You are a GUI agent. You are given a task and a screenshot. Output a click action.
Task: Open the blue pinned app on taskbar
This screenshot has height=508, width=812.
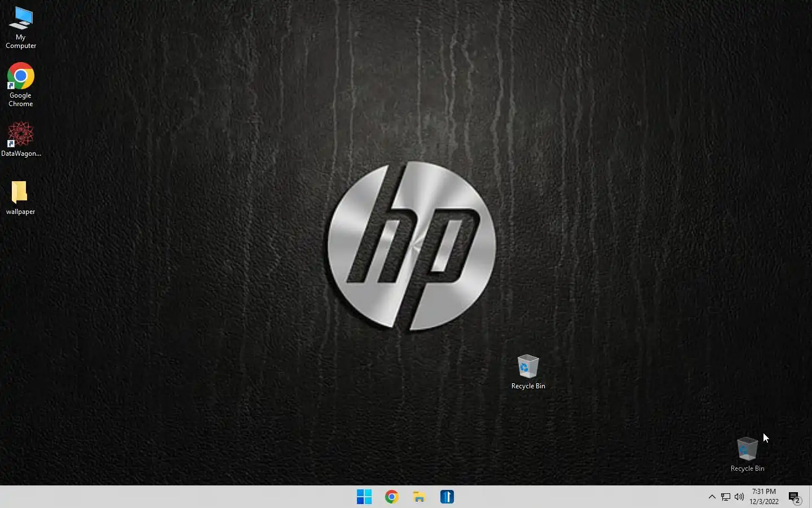[447, 497]
